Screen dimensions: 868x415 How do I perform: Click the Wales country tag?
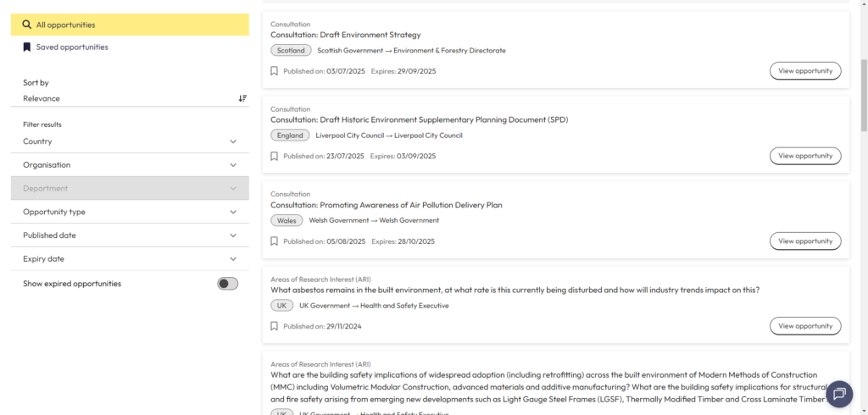click(x=287, y=220)
